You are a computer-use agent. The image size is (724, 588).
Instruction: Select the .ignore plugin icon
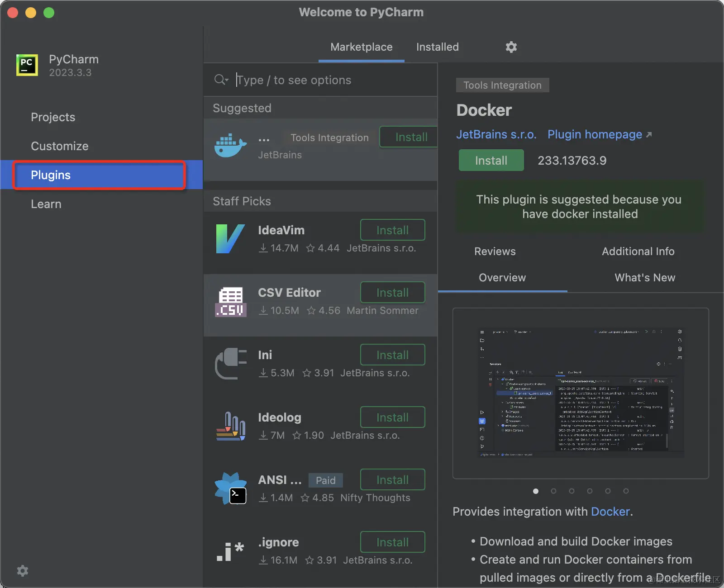click(x=230, y=551)
